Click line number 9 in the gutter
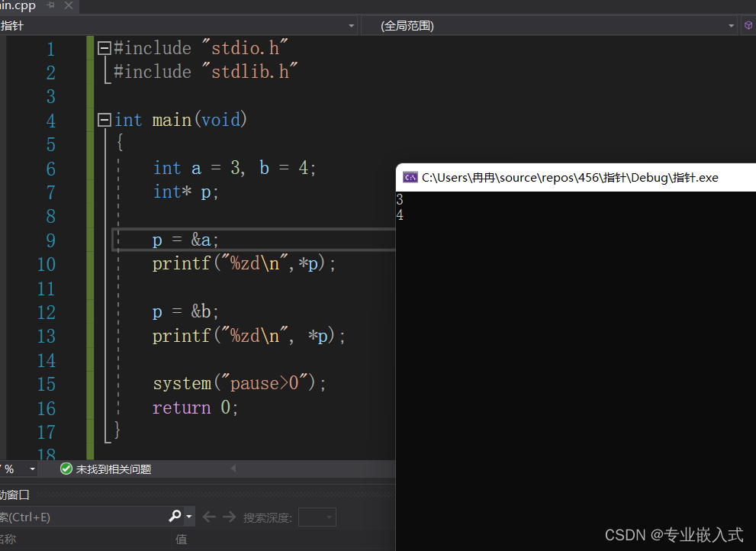Image resolution: width=756 pixels, height=551 pixels. [x=50, y=240]
